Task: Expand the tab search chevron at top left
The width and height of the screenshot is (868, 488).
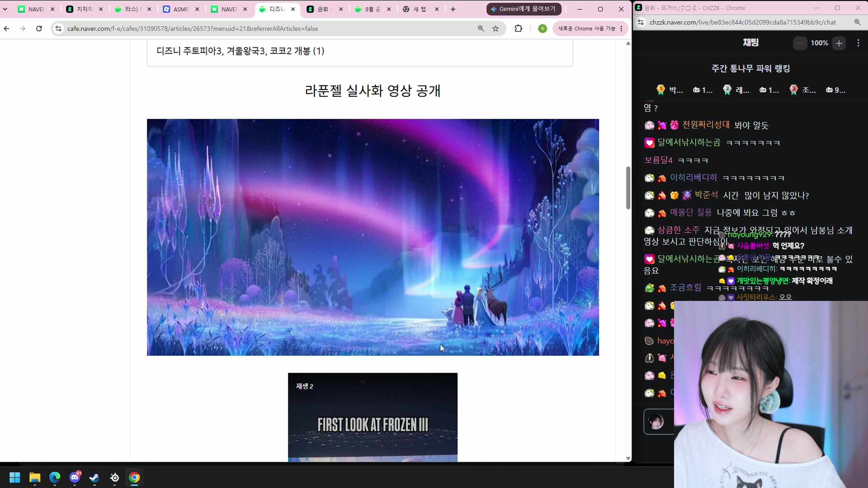Action: tap(5, 9)
